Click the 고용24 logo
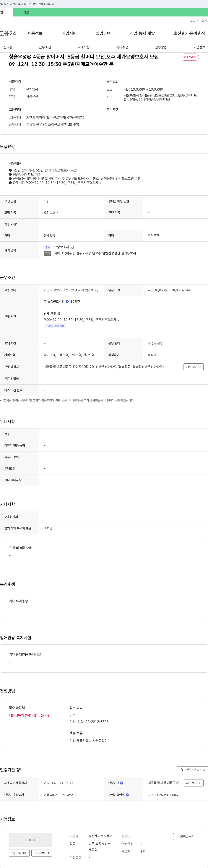208x868 pixels. tap(8, 33)
